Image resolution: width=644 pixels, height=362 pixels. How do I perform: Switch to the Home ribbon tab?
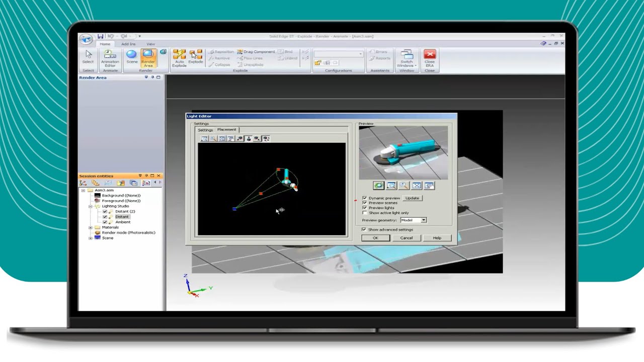[x=105, y=44]
